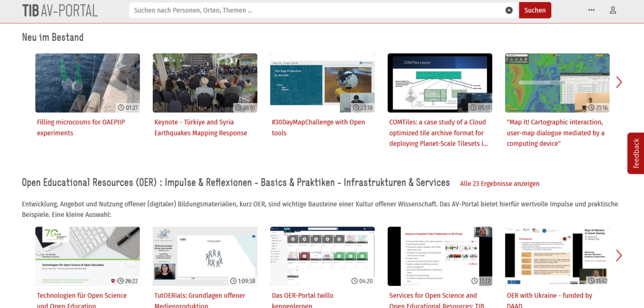Screen dimensions: 644x308
Task: Open Technologien für Open Science thumbnail
Action: coord(87,256)
